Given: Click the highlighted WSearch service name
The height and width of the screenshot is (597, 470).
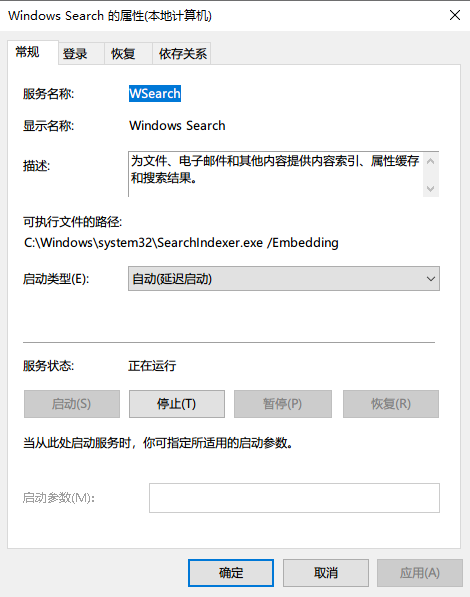Looking at the screenshot, I should [x=155, y=93].
